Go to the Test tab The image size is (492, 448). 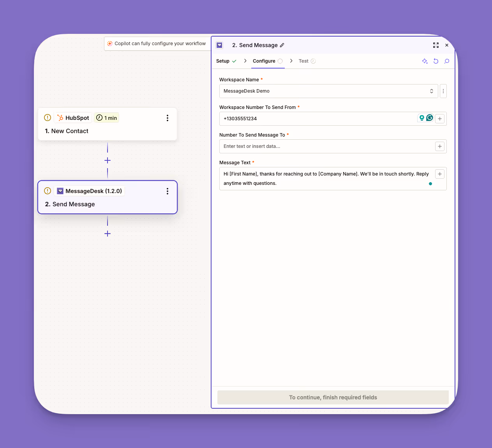point(307,61)
